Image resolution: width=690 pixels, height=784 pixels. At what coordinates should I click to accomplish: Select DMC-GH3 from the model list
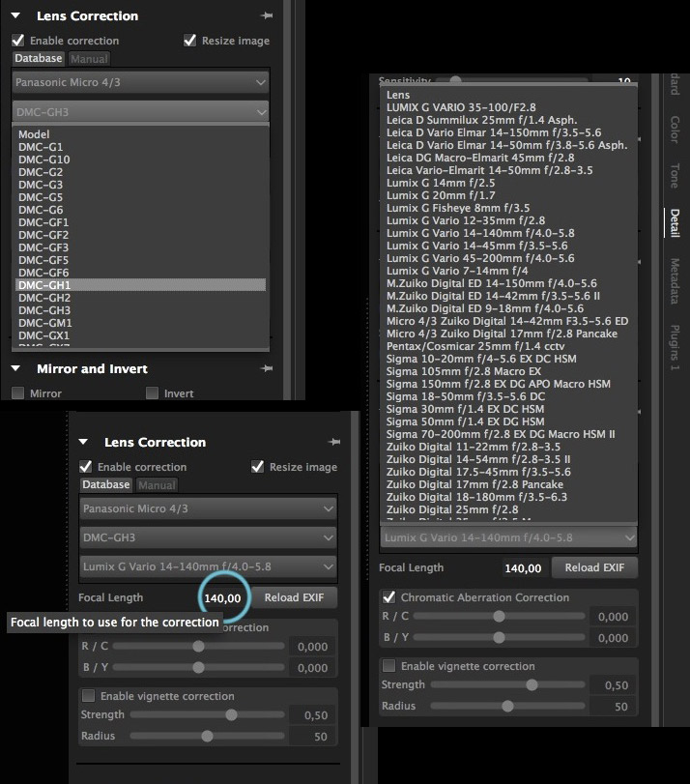[x=140, y=310]
